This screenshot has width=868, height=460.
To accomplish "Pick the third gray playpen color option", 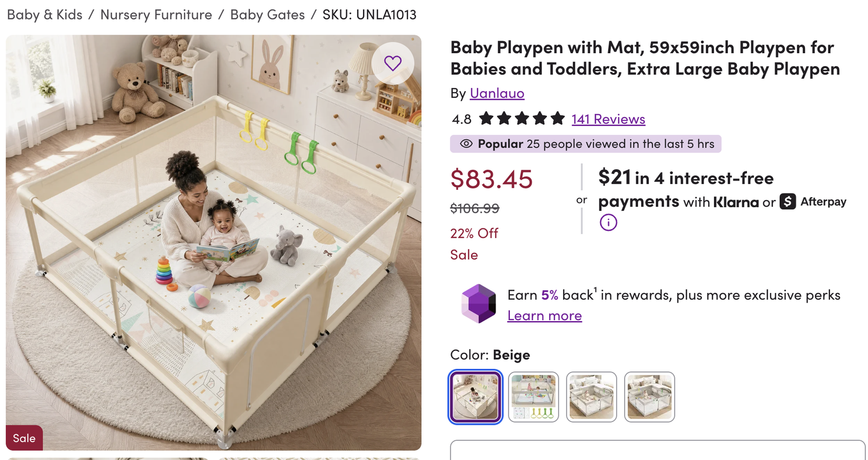I will pyautogui.click(x=591, y=397).
